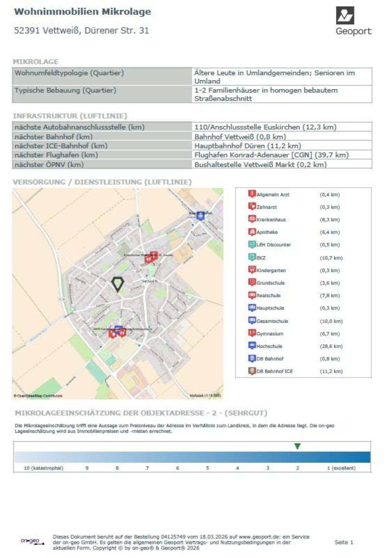Click the OpenStreetMap Contributors credit

(38, 396)
